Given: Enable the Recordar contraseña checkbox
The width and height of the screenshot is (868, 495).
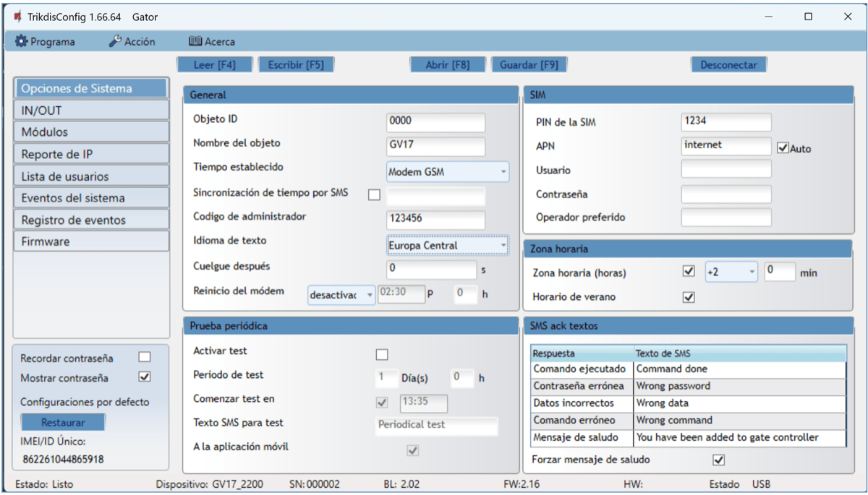Looking at the screenshot, I should pyautogui.click(x=145, y=357).
